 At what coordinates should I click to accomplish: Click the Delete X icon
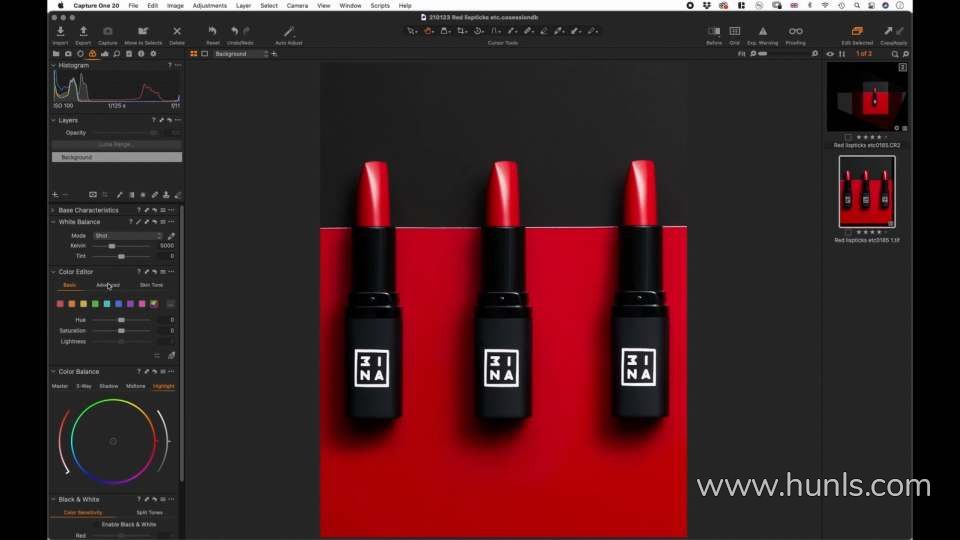pos(177,31)
